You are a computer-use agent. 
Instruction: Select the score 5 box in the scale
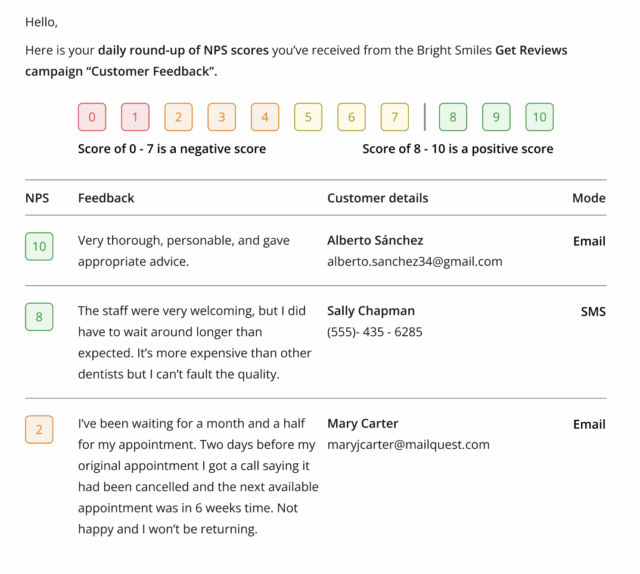click(x=308, y=117)
